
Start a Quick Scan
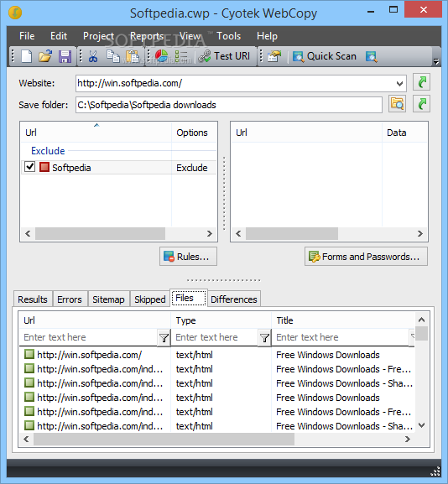[325, 56]
